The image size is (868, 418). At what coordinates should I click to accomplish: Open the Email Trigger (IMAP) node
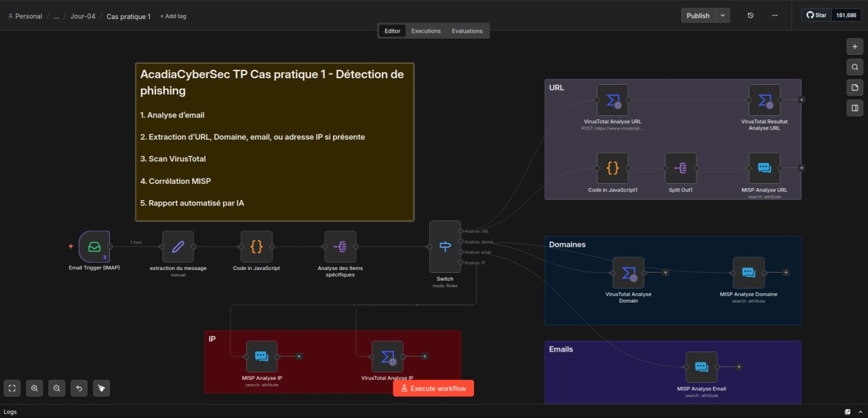(x=94, y=246)
